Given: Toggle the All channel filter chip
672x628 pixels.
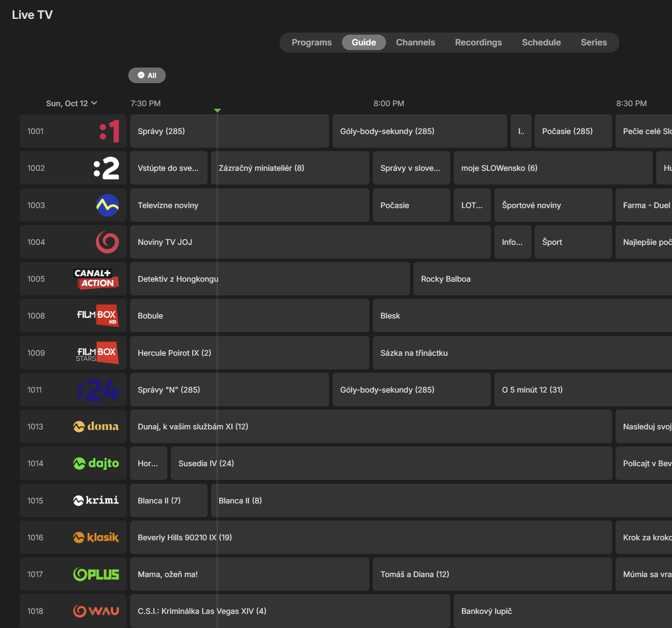Looking at the screenshot, I should [x=147, y=75].
